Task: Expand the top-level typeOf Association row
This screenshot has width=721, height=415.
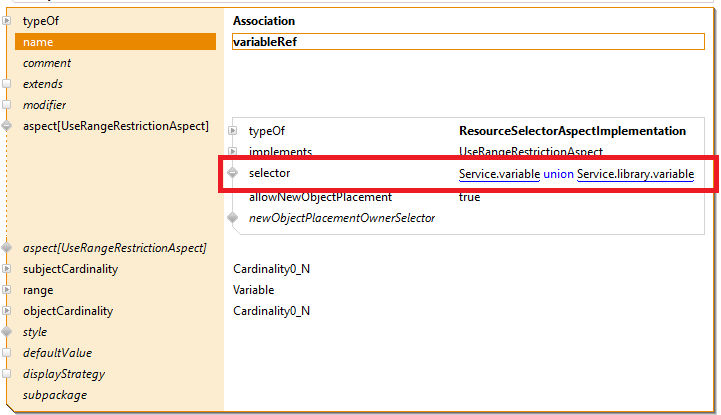Action: 7,21
